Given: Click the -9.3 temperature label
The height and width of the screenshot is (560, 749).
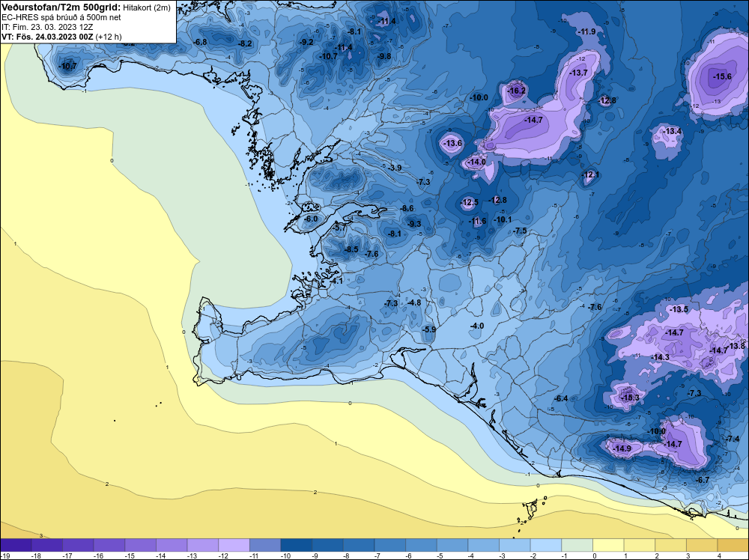Looking at the screenshot, I should (x=414, y=224).
